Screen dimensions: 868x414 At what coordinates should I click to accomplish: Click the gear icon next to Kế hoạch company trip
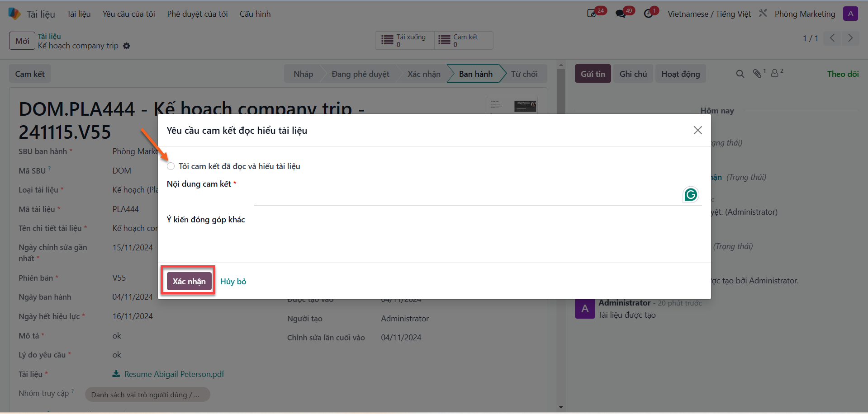pos(127,46)
